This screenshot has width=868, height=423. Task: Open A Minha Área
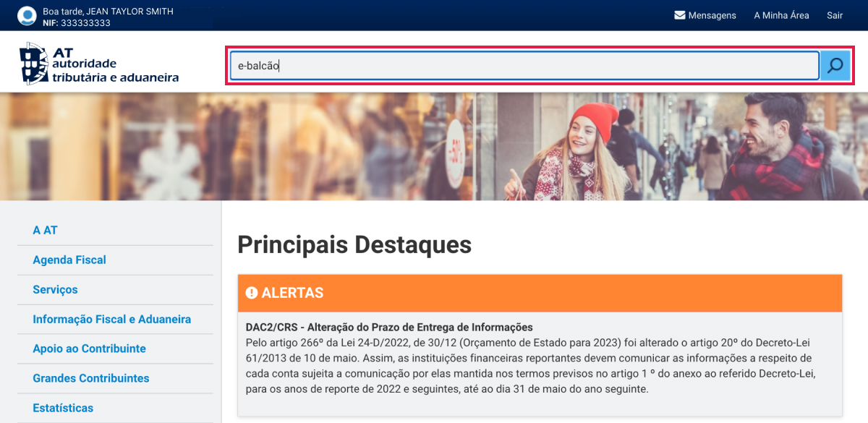(781, 15)
